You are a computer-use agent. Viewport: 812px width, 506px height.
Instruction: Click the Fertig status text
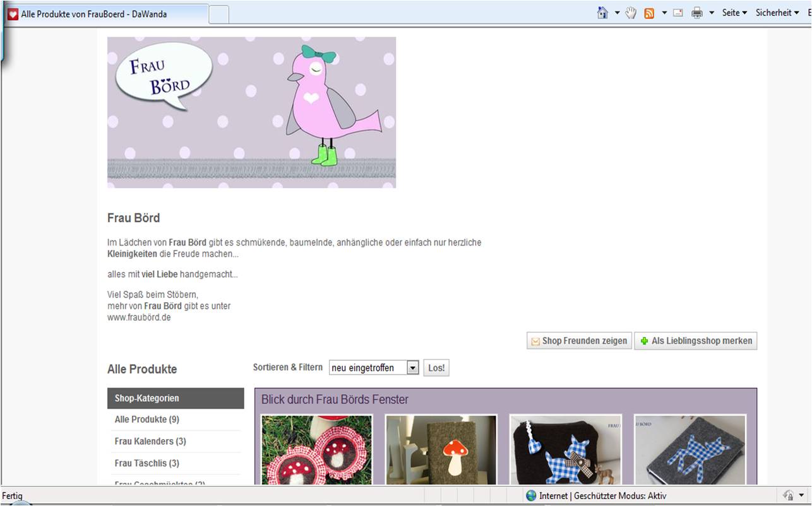(x=13, y=496)
